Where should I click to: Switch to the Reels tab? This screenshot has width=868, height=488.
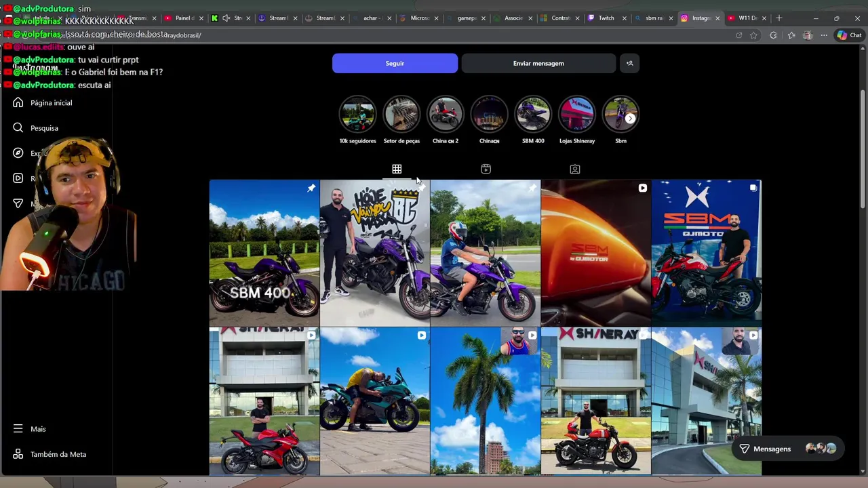486,169
